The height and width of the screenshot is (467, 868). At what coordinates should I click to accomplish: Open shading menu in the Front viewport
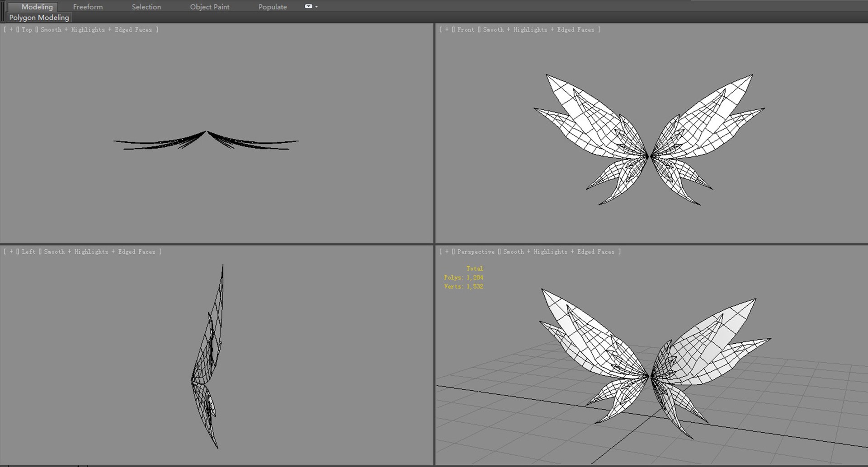point(538,29)
